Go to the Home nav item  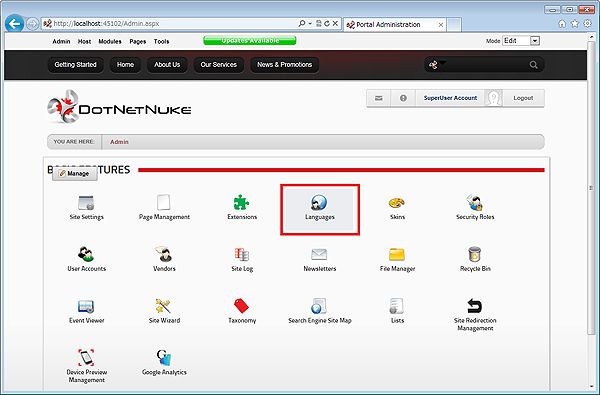125,65
